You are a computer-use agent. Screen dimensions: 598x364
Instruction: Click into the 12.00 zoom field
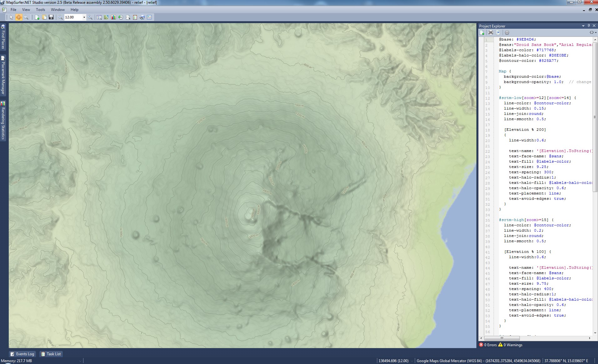tap(73, 17)
